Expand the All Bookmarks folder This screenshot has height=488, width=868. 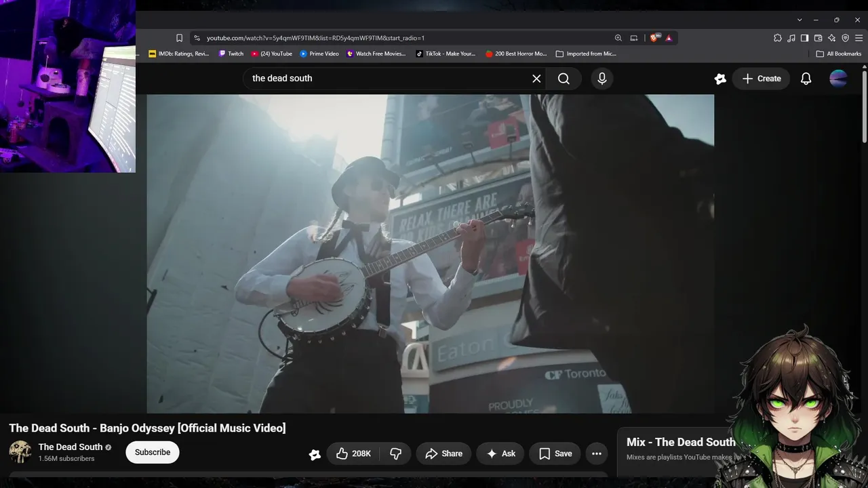(x=839, y=54)
